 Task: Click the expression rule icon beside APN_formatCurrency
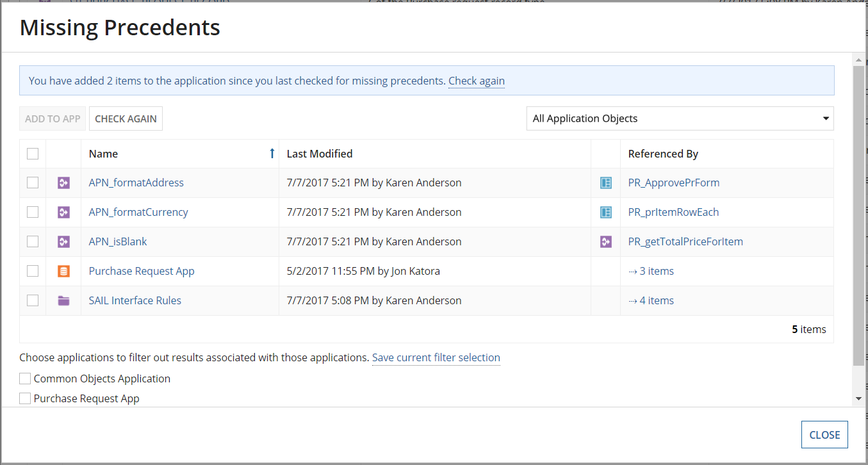point(63,213)
